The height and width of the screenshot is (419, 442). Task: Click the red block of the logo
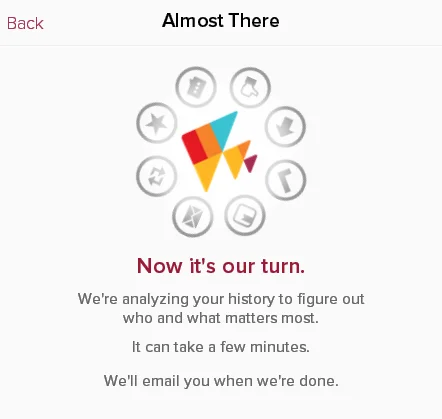[x=194, y=146]
